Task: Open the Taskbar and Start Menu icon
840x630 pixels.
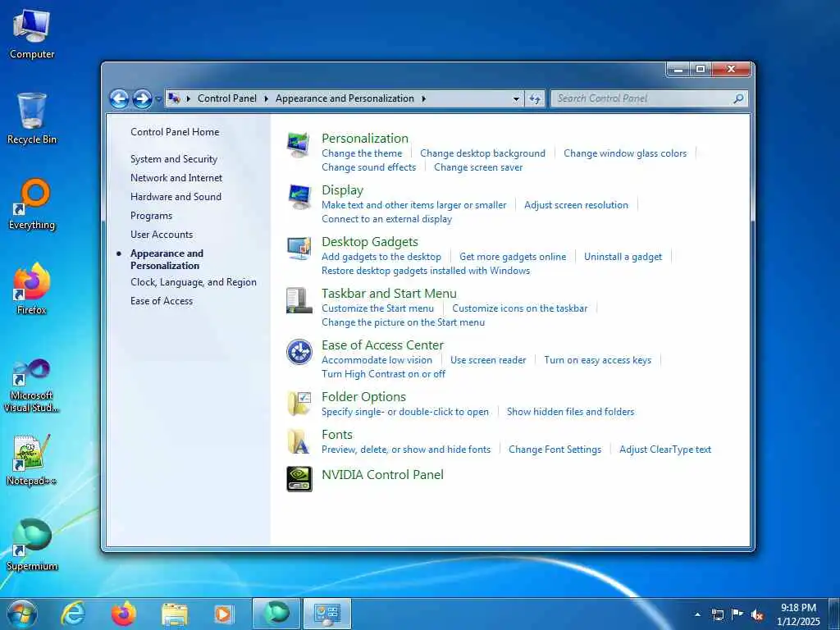Action: [x=299, y=300]
